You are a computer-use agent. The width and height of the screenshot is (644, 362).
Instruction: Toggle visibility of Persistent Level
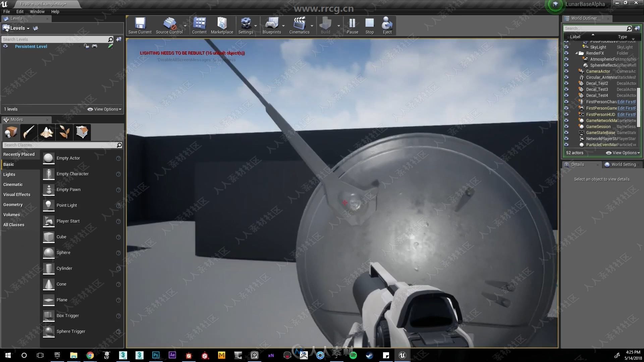point(5,46)
